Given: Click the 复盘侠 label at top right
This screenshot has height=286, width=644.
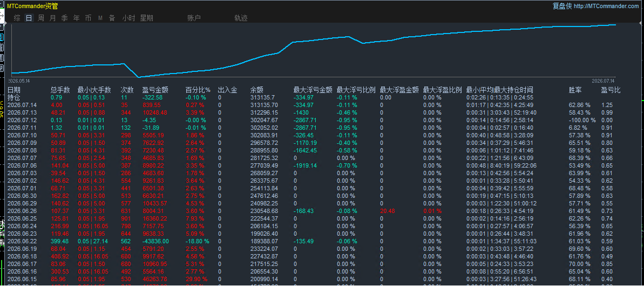Looking at the screenshot, I should coord(562,6).
